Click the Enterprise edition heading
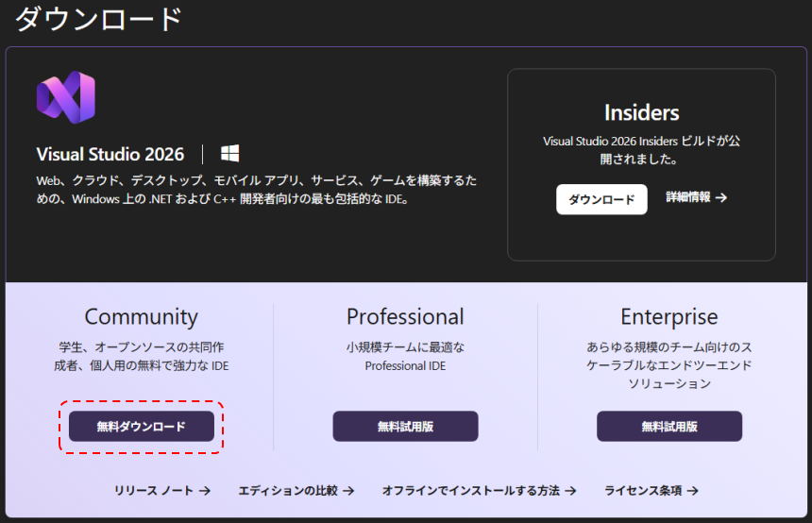812x523 pixels. coord(668,316)
